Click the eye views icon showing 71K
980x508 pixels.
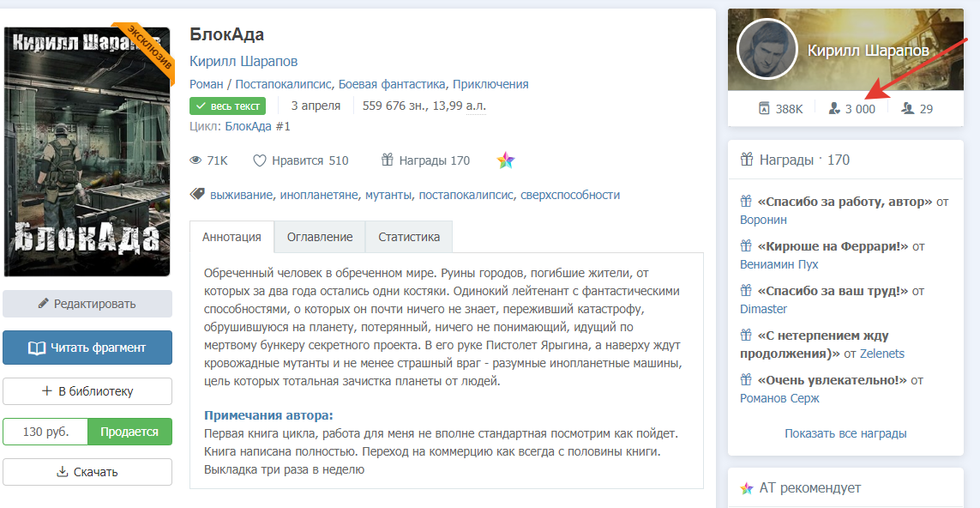[195, 160]
